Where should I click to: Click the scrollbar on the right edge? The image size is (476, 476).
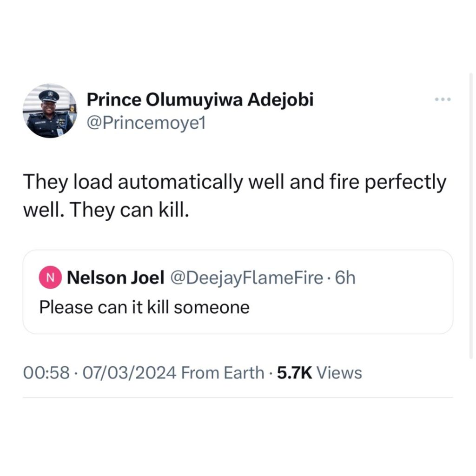click(471, 214)
